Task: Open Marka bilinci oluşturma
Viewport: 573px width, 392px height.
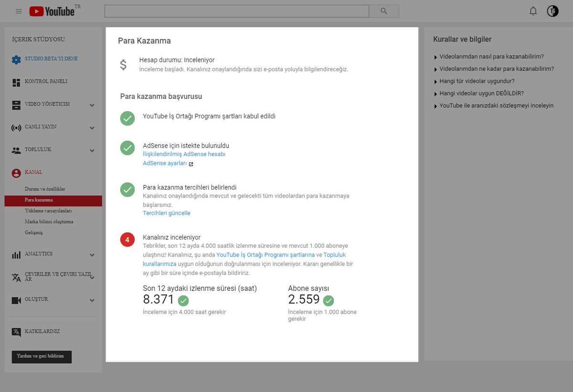Action: pos(49,222)
